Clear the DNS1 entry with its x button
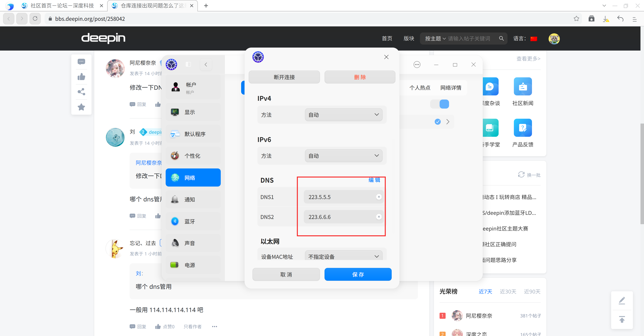This screenshot has width=644, height=336. pyautogui.click(x=379, y=197)
